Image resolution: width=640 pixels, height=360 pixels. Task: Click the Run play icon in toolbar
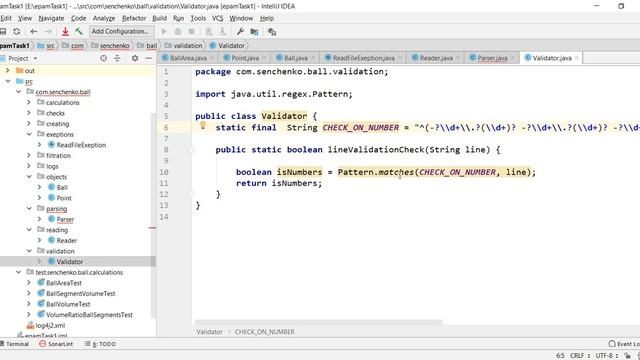164,31
